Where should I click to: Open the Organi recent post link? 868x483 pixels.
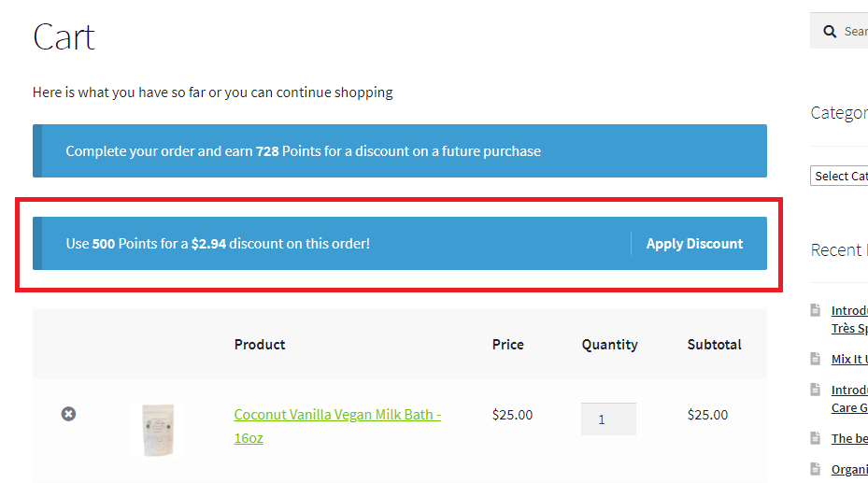tap(849, 470)
